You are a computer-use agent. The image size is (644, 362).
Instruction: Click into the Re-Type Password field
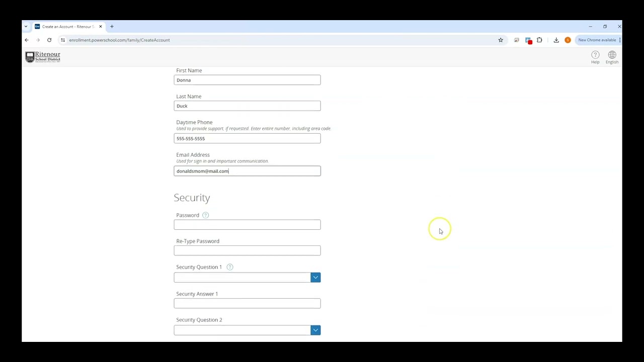(247, 250)
